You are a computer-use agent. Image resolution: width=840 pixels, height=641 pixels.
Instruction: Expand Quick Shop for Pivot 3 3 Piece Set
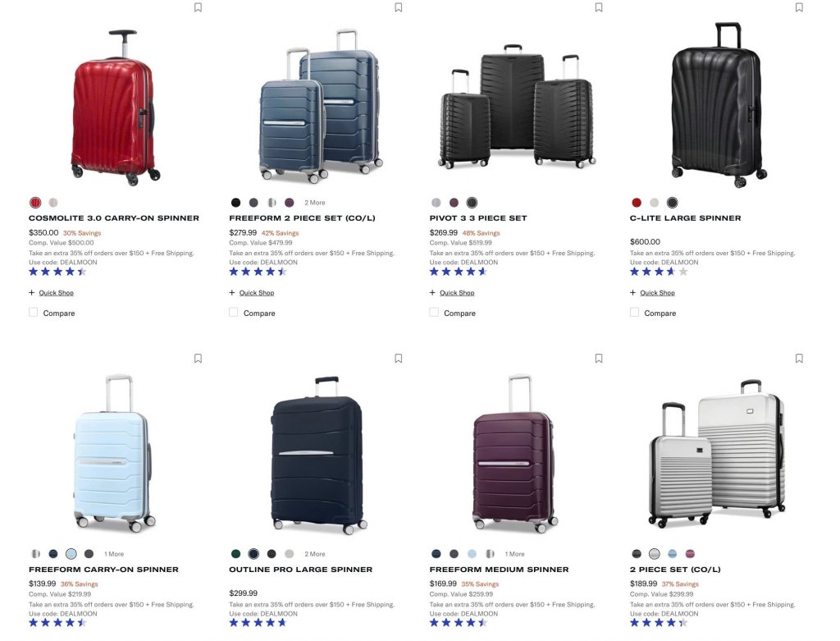coord(456,293)
